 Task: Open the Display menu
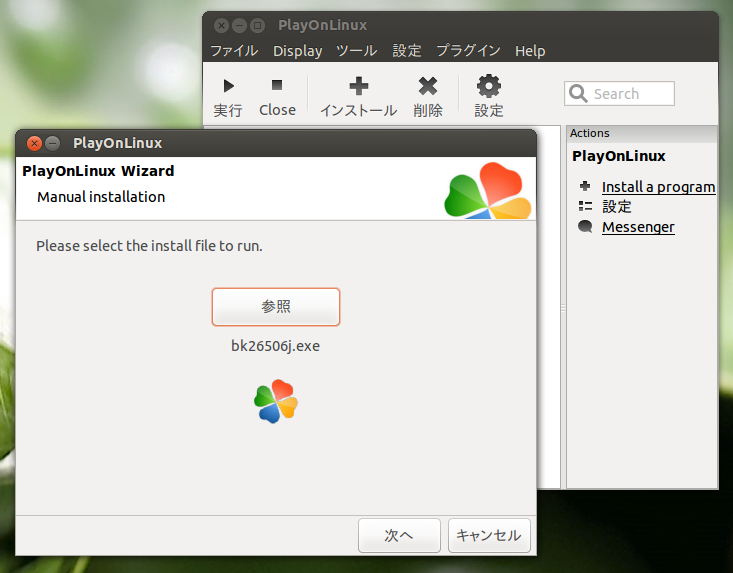pos(297,50)
